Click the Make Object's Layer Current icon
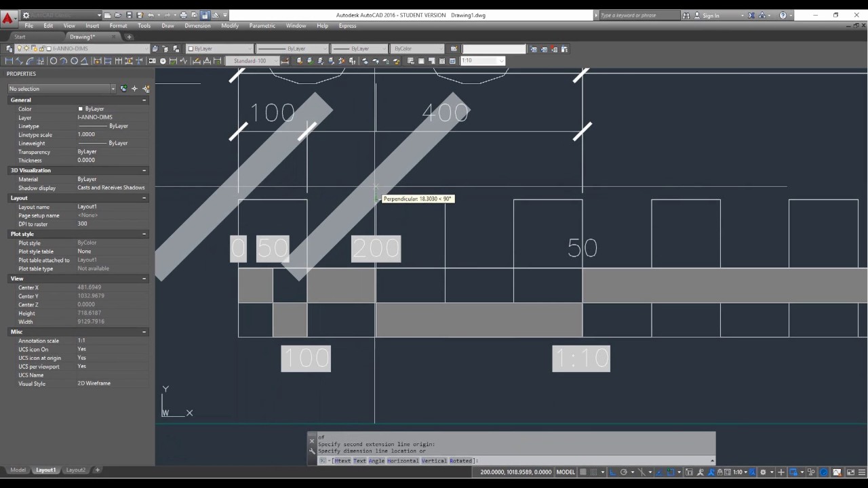This screenshot has height=488, width=868. tap(155, 49)
